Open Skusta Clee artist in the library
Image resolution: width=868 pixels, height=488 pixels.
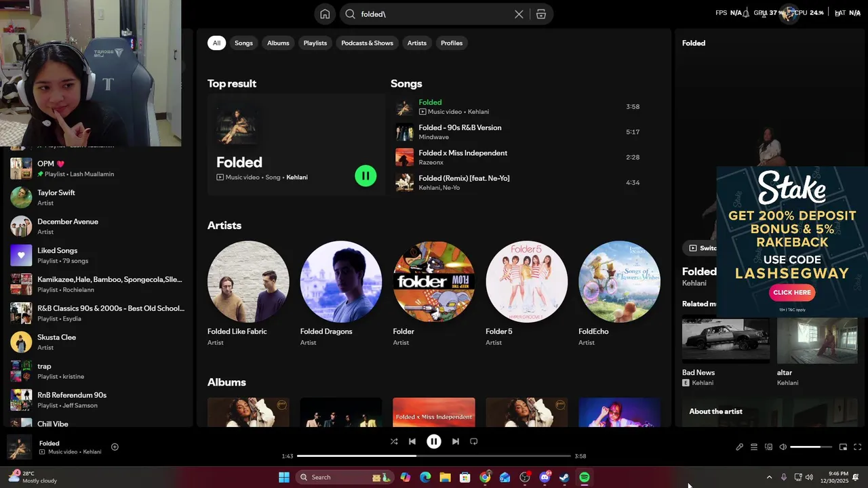[98, 342]
